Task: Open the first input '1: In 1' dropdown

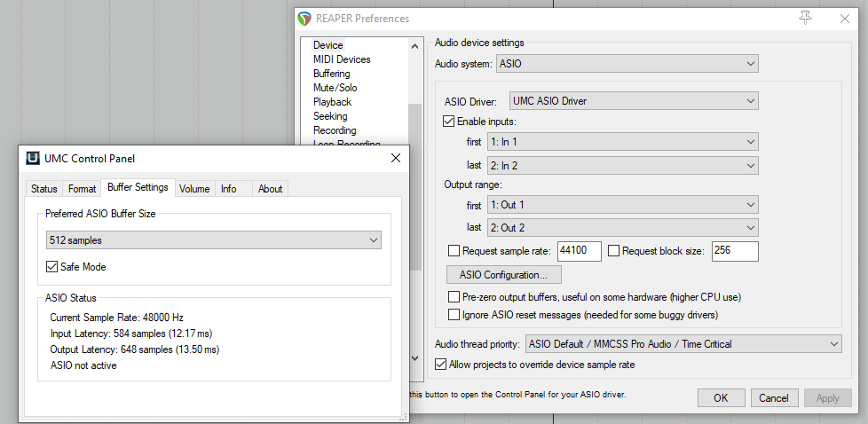Action: point(623,142)
